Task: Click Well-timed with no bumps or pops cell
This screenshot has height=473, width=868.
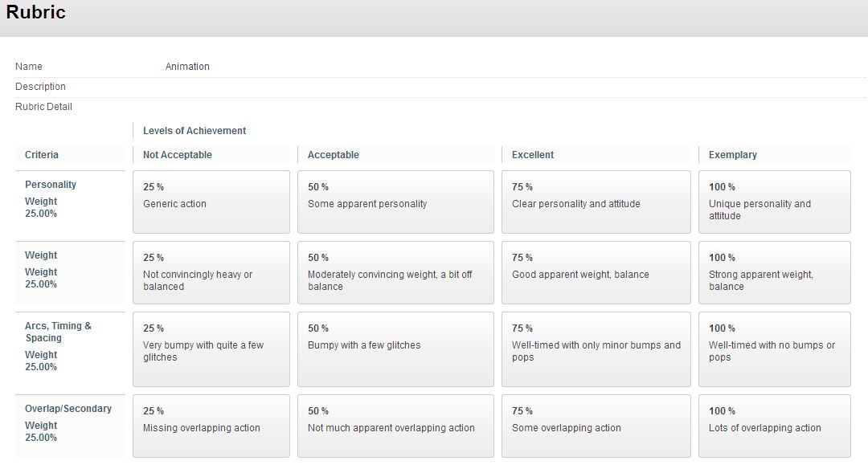Action: click(773, 349)
